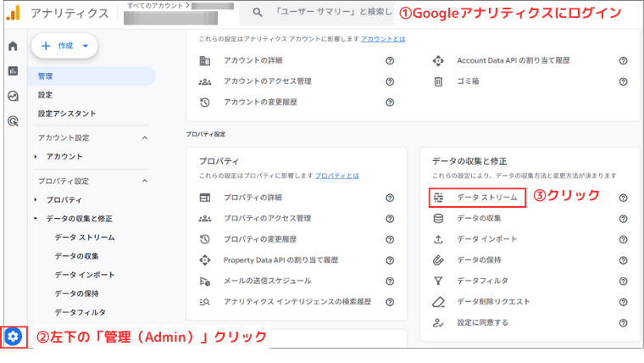Click the アナリティクス インテリジェンス検索履歴 icon
This screenshot has width=644, height=363.
[x=205, y=302]
